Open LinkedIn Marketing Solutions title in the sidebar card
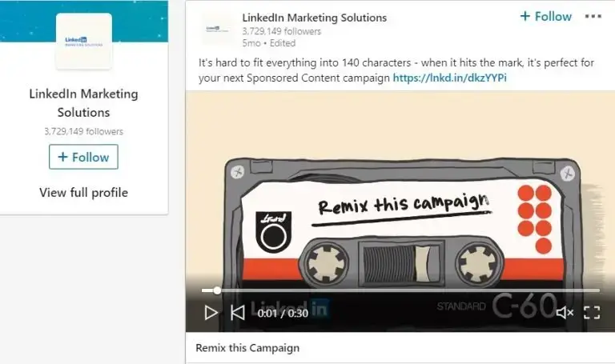Viewport: 615px width, 364px height. (x=83, y=103)
